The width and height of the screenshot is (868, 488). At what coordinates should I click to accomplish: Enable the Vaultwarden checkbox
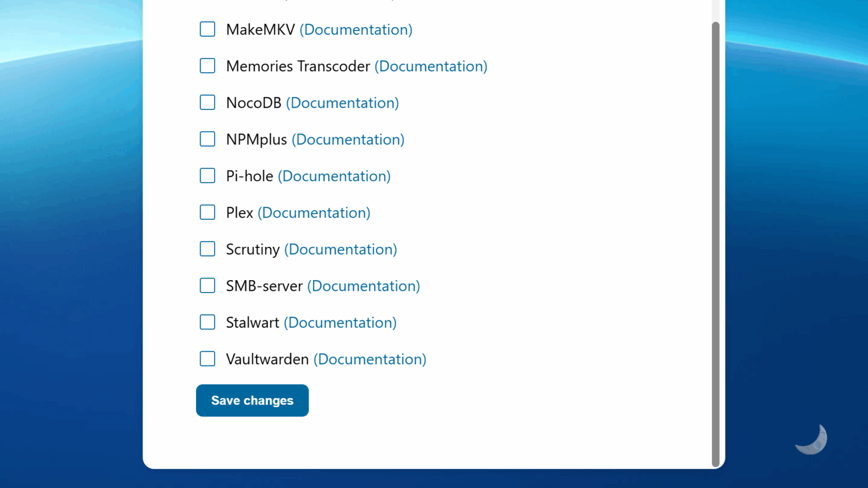[x=207, y=359]
